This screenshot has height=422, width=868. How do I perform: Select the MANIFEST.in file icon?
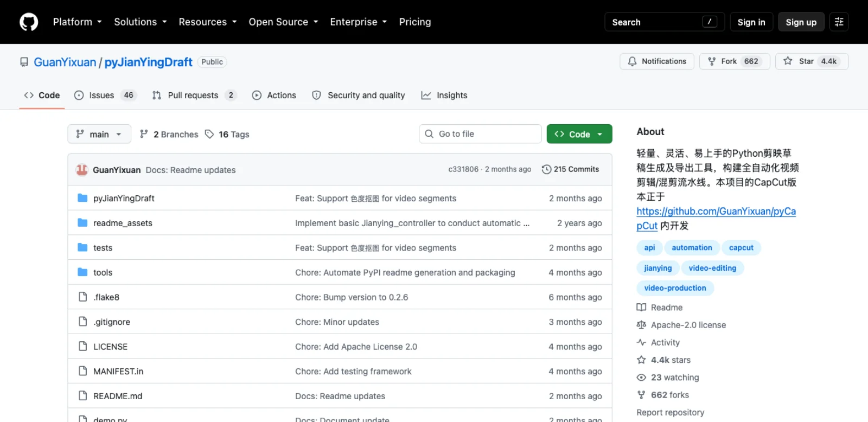[x=83, y=371]
